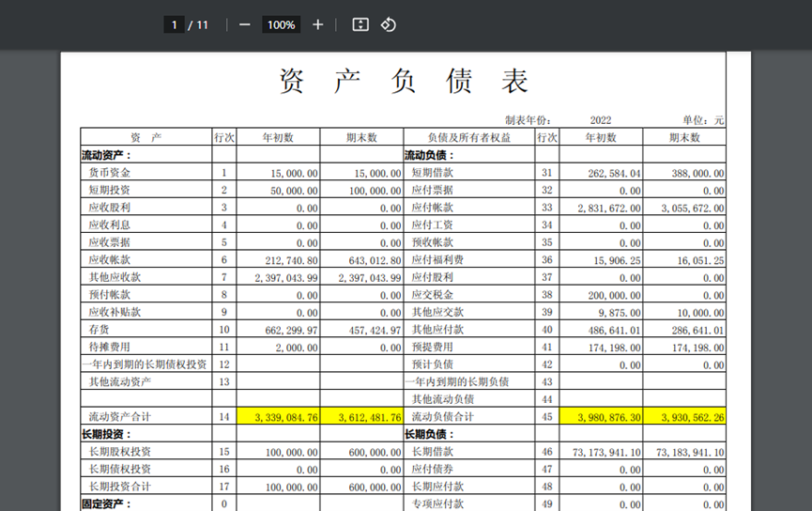Screen dimensions: 812x511
Task: Click the 应收帐款 期末数 value 643,012.80
Action: [375, 260]
